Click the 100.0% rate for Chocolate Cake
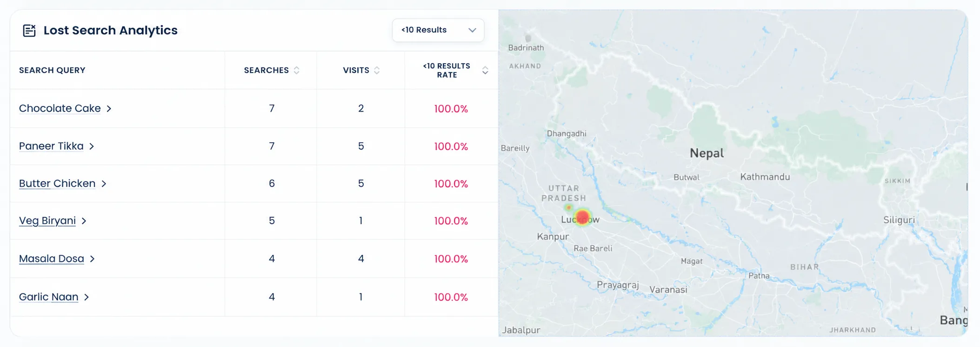 (451, 109)
